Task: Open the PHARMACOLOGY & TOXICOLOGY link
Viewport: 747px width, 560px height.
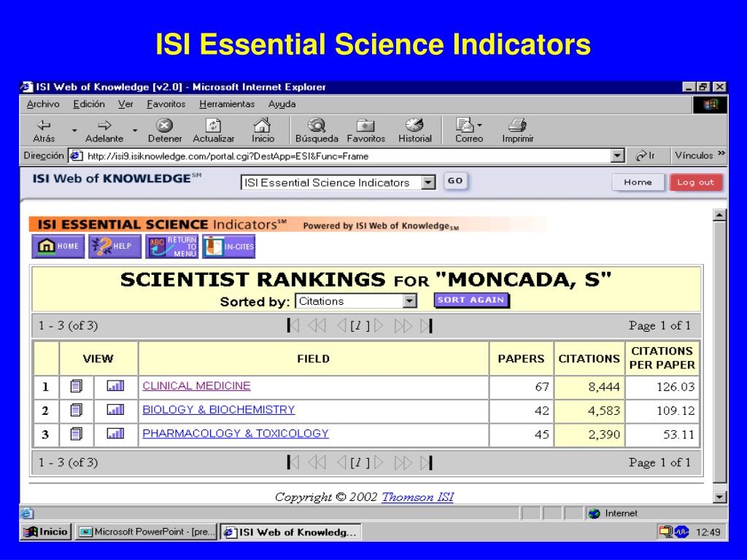Action: pyautogui.click(x=236, y=433)
